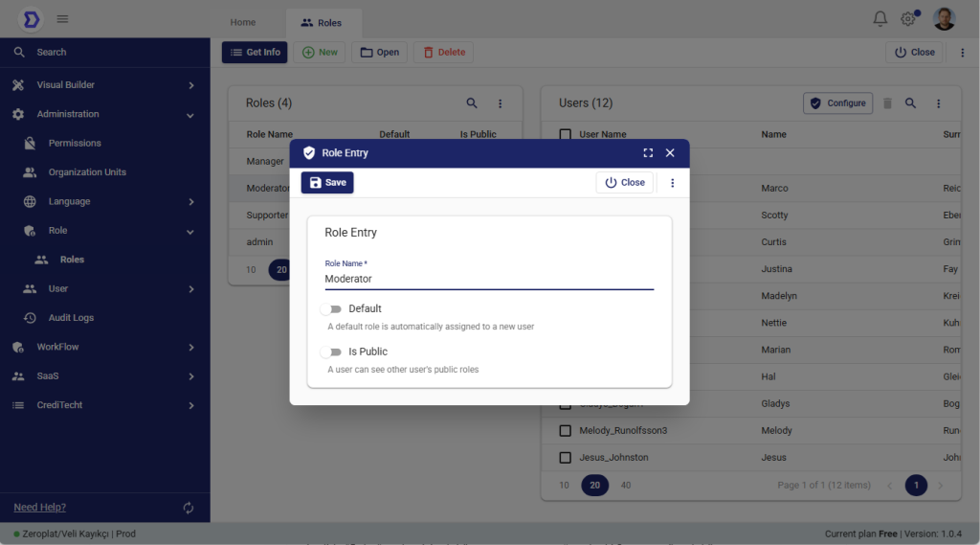Open Audit Logs in the sidebar

[x=71, y=318]
